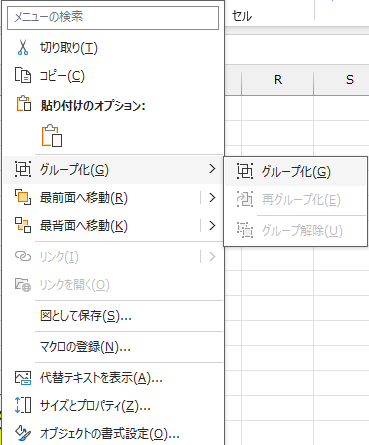
Task: Select column R header
Action: click(x=278, y=80)
